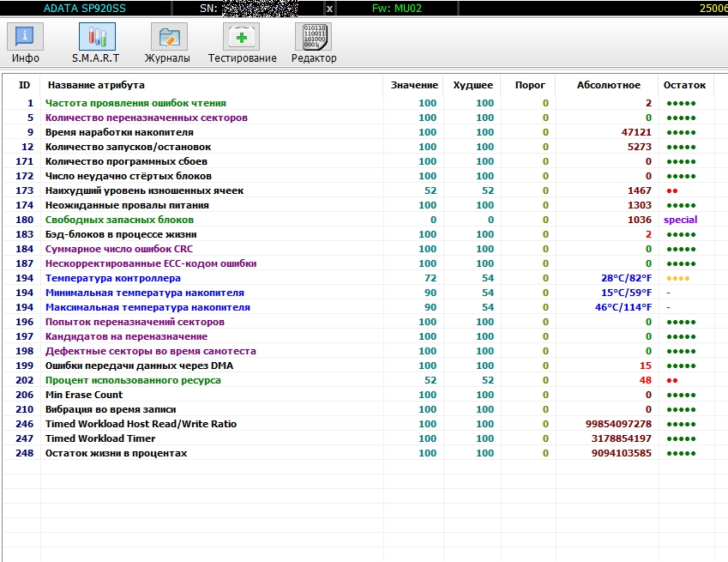Image resolution: width=728 pixels, height=562 pixels.
Task: Sort by the Порог column header
Action: [x=530, y=85]
